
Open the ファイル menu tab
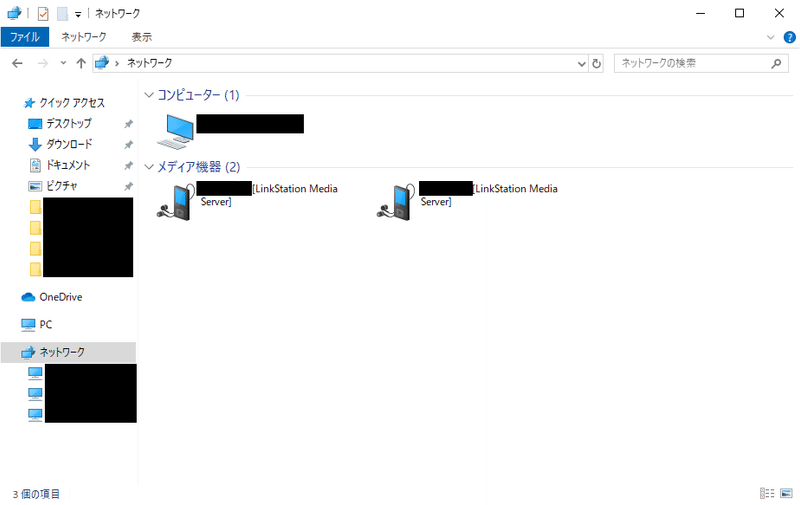24,37
